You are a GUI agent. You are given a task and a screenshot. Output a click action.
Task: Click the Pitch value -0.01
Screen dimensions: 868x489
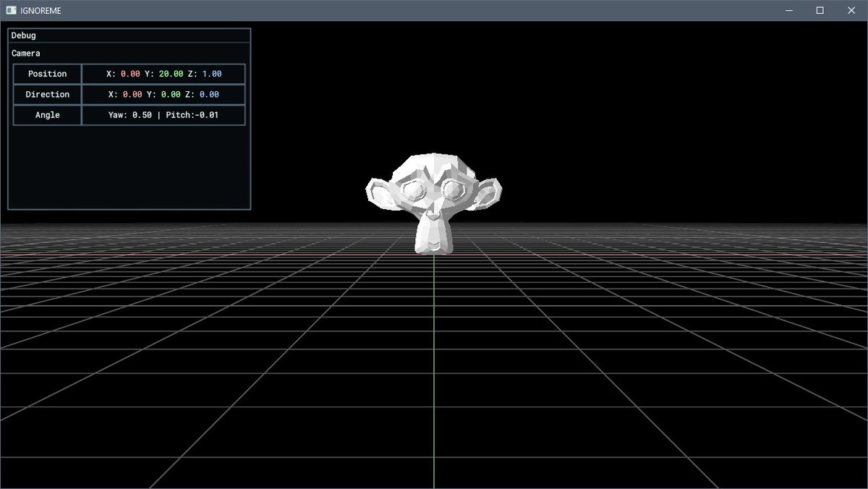click(x=206, y=115)
